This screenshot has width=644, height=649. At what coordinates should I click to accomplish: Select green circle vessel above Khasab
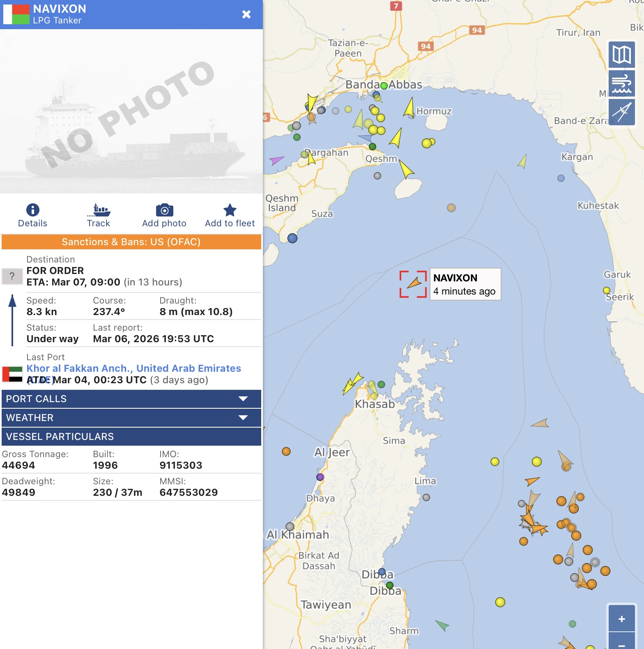[381, 384]
